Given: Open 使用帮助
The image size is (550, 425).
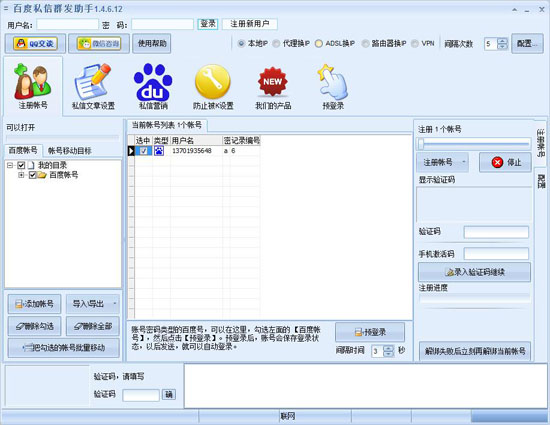Looking at the screenshot, I should click(x=152, y=43).
